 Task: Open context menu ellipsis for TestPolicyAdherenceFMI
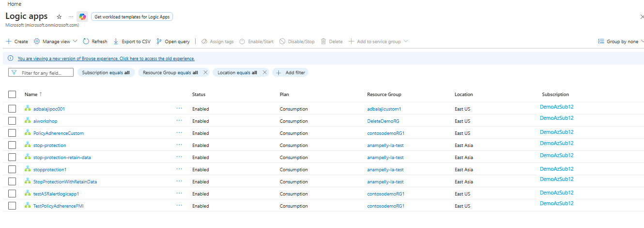[x=179, y=206]
